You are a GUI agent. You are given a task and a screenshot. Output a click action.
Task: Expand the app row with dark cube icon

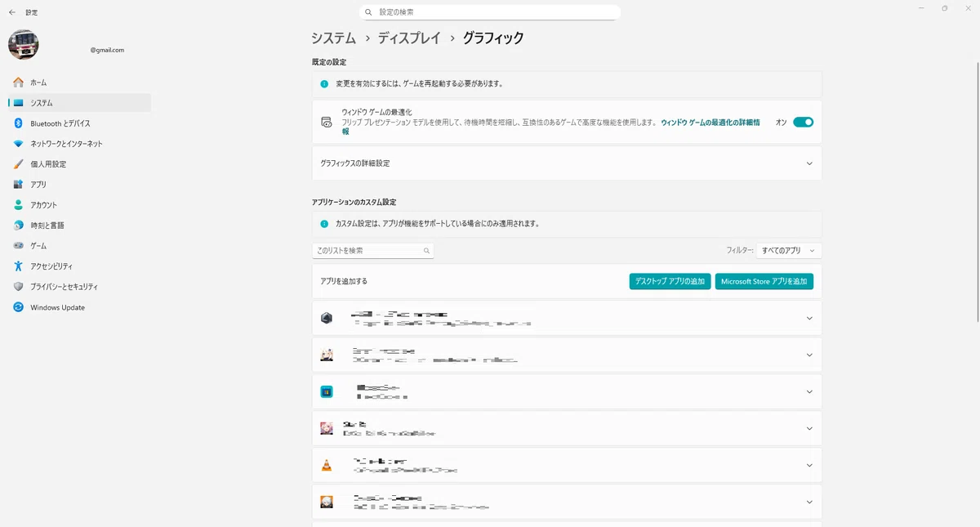pyautogui.click(x=567, y=318)
